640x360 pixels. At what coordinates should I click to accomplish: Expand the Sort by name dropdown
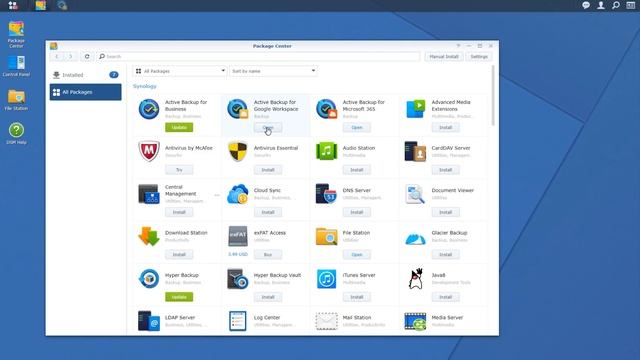click(x=273, y=71)
